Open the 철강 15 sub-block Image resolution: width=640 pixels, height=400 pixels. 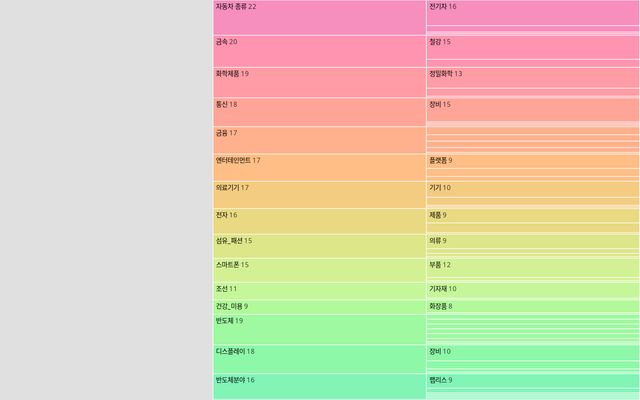coord(533,47)
